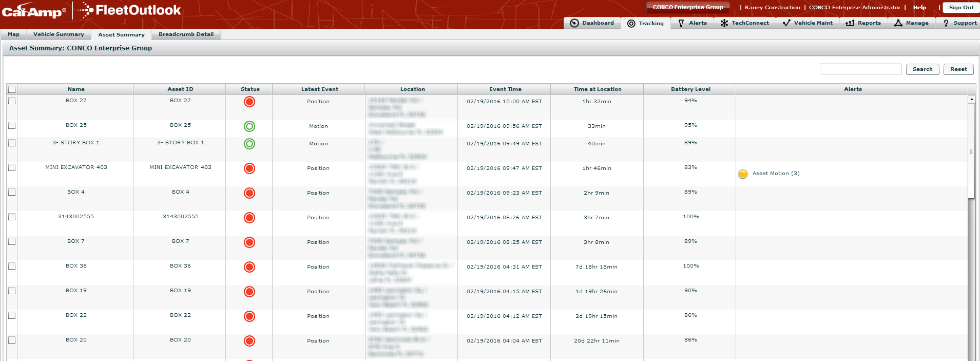Open the CONCO Enterprise Group selector
The image size is (980, 361).
click(x=687, y=8)
